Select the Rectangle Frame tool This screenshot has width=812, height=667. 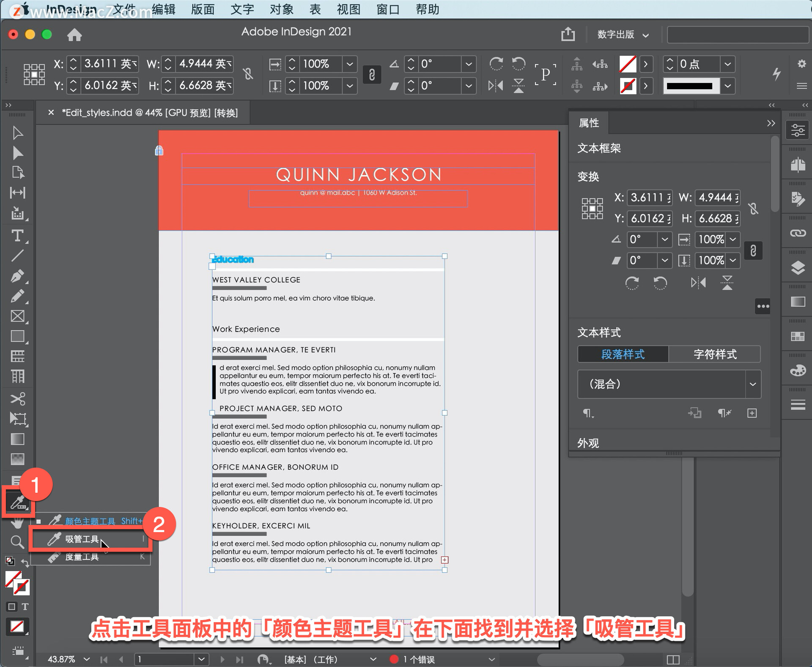[x=17, y=316]
